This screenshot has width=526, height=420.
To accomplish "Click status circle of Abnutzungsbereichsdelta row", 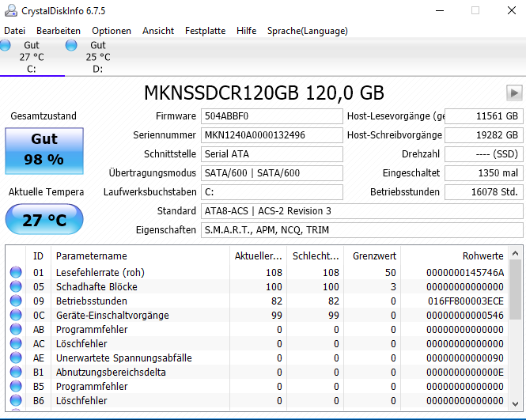I will click(16, 372).
